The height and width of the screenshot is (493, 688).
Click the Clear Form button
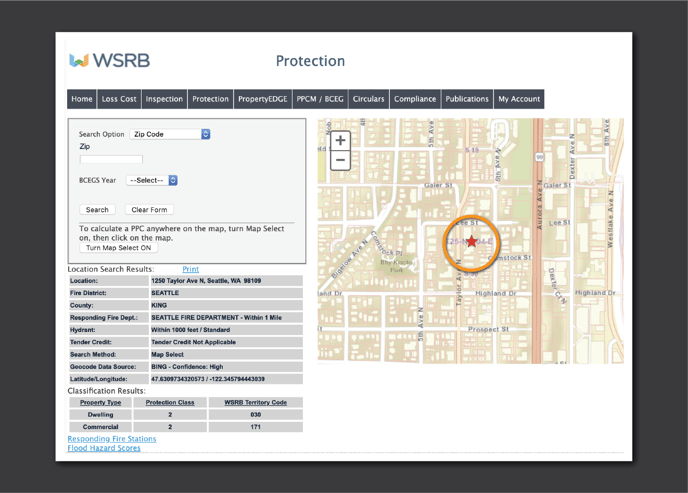[x=151, y=210]
